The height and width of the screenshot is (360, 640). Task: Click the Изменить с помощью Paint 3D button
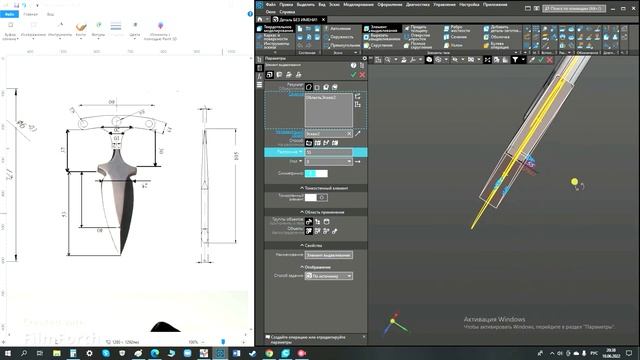pos(161,31)
